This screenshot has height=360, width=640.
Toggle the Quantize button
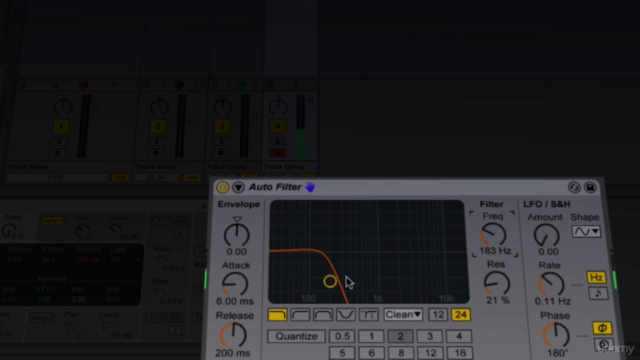tap(296, 336)
